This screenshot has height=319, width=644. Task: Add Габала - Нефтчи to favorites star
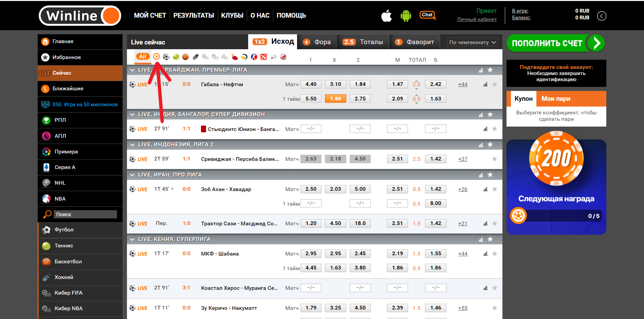[495, 84]
